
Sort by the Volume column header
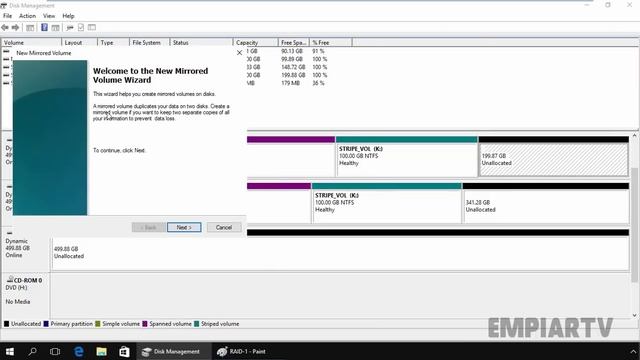(31, 42)
